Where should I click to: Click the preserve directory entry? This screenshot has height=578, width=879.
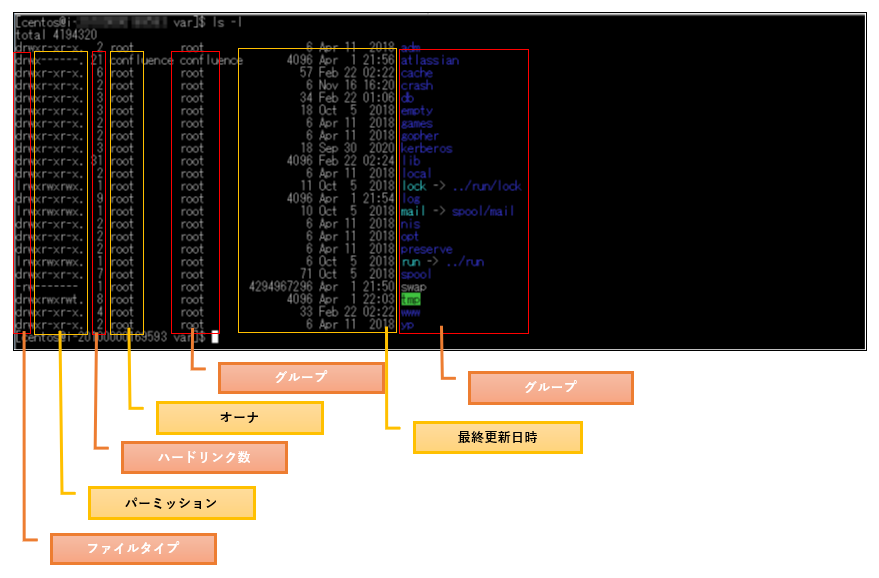click(x=427, y=249)
